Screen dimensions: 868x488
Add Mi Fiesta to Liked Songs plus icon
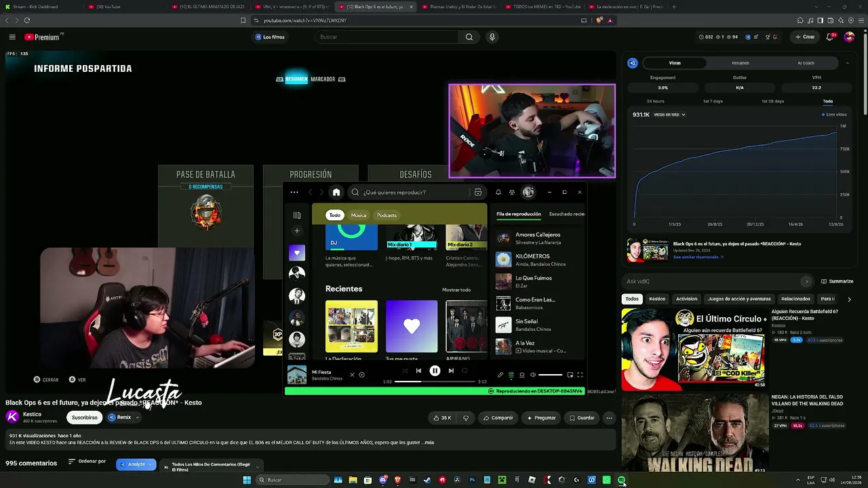(x=362, y=375)
